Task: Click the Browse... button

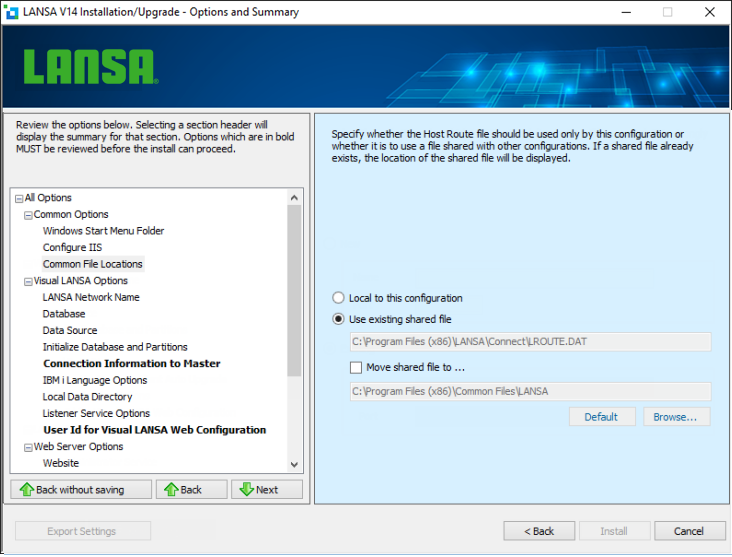Action: [676, 416]
